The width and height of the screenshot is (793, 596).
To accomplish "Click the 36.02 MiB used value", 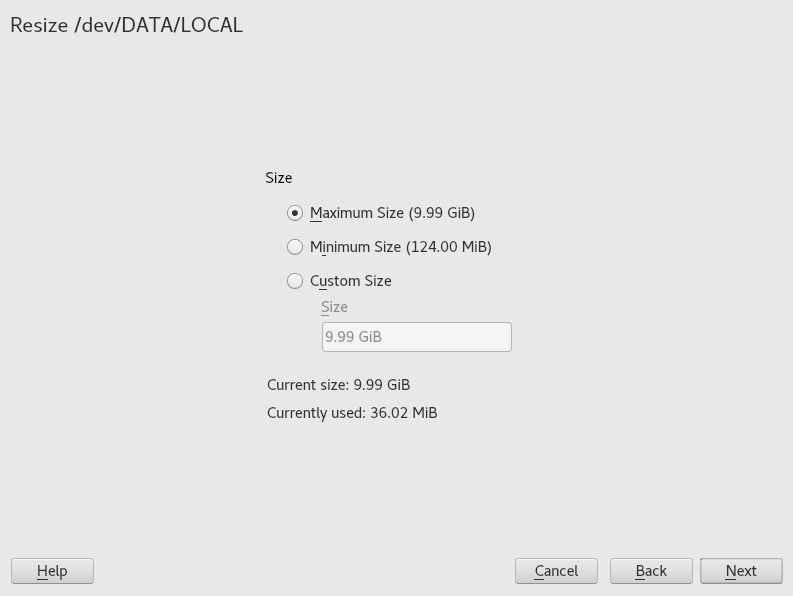I will pos(404,413).
